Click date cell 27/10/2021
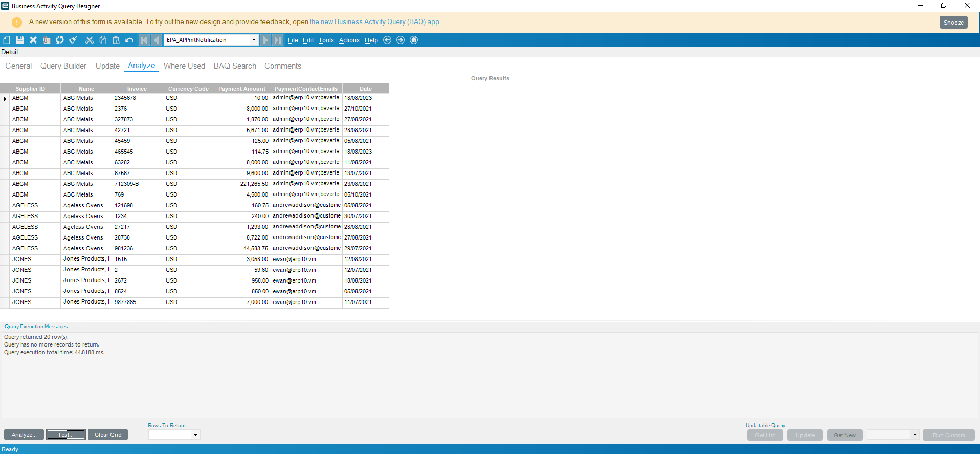 click(x=365, y=109)
